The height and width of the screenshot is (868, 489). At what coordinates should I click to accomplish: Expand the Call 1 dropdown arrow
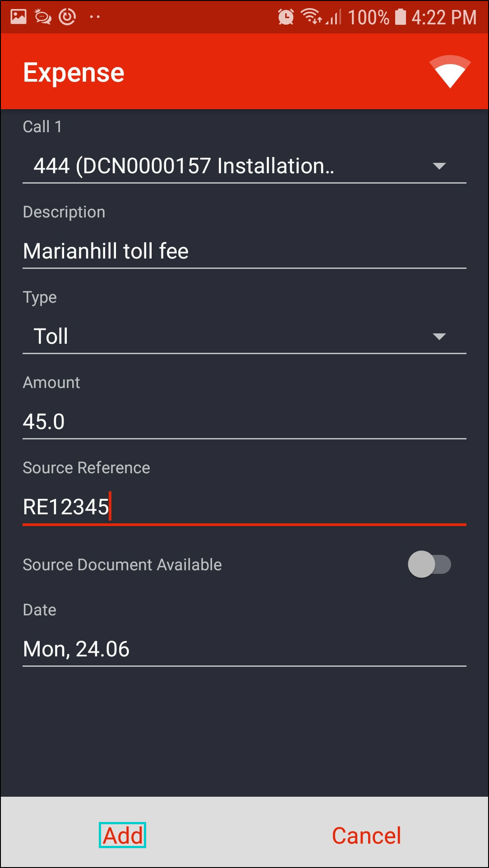439,166
